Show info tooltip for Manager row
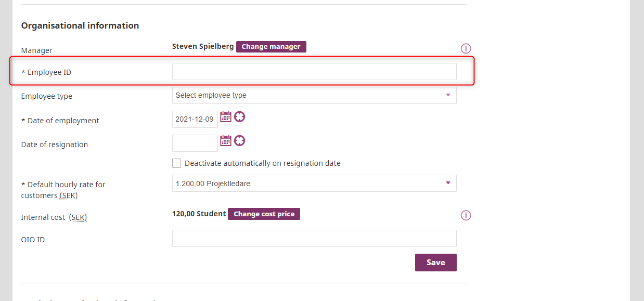 tap(466, 48)
